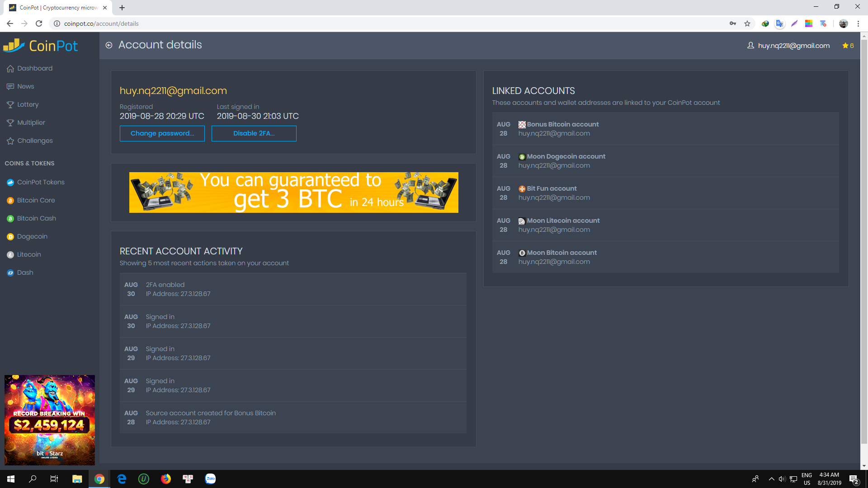Screen dimensions: 868x488
Task: Click the Bonus Bitcoin account link
Action: [562, 124]
